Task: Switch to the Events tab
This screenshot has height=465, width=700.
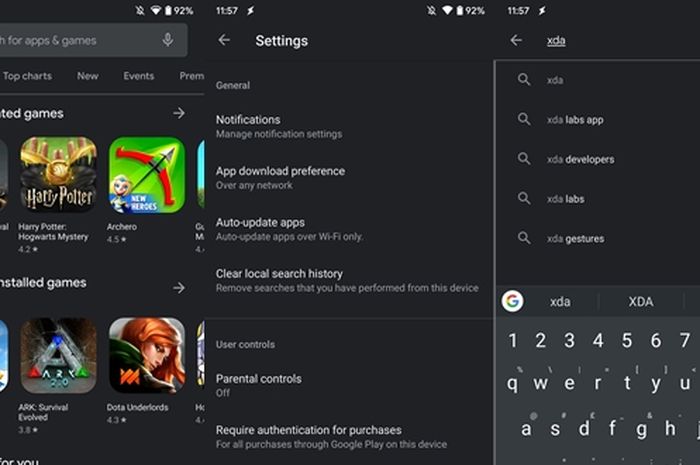Action: click(x=139, y=76)
